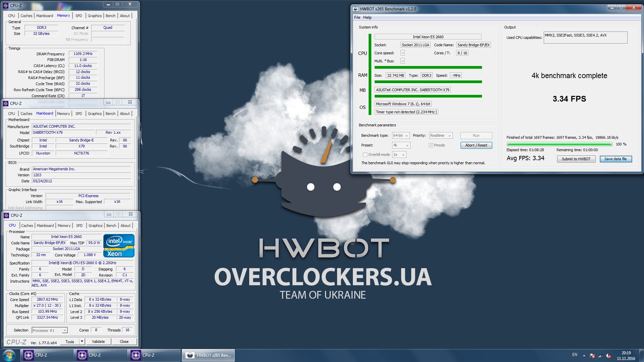644x362 pixels.
Task: Click the EN language indicator
Action: pyautogui.click(x=575, y=355)
